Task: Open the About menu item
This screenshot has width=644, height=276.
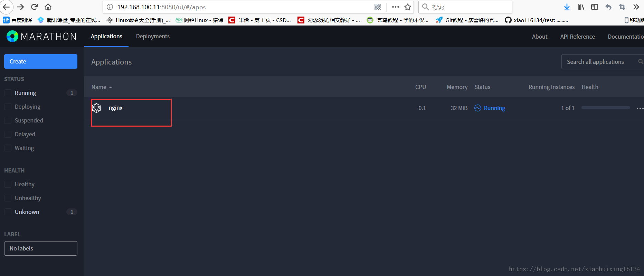Action: [540, 37]
